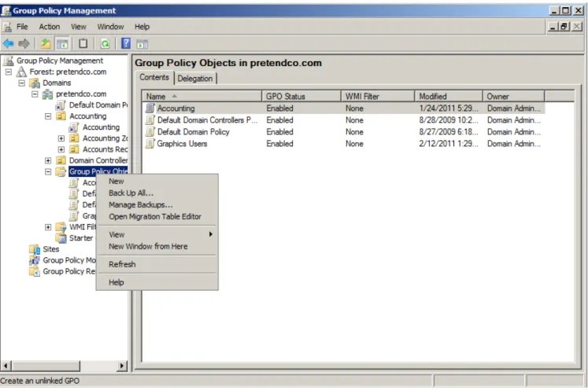Switch to the Delegation tab
Image resolution: width=588 pixels, height=390 pixels.
195,79
